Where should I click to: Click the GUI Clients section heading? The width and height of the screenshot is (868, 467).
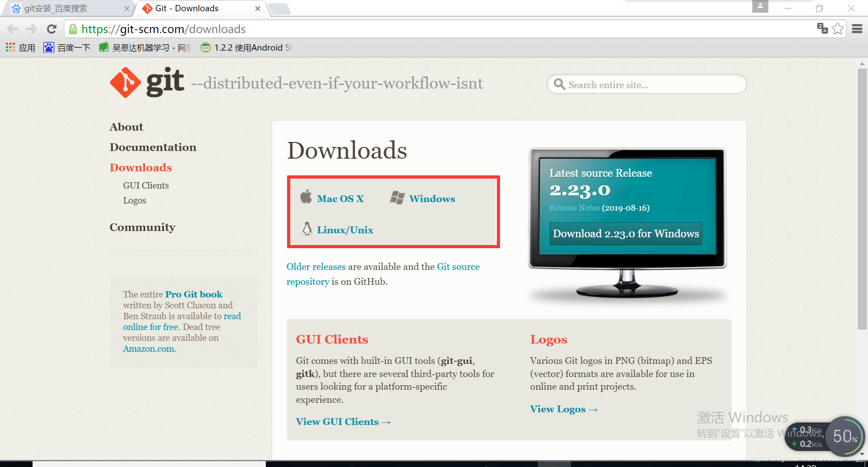tap(332, 340)
